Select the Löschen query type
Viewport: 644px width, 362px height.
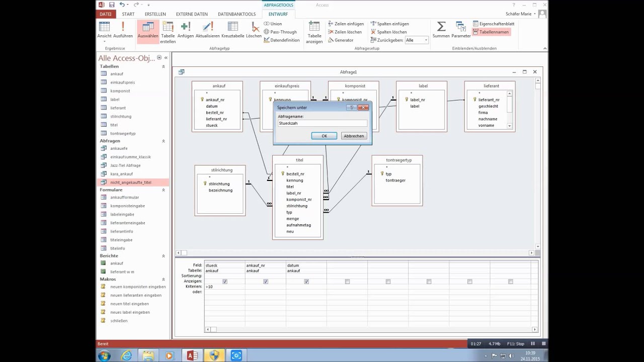point(254,30)
